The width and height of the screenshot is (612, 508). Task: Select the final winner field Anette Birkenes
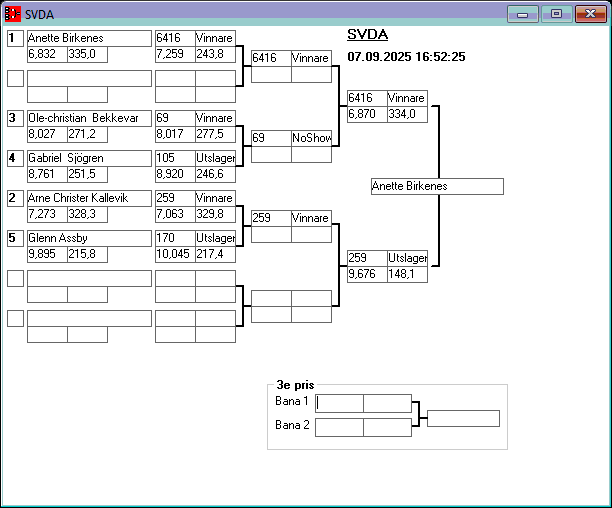(436, 186)
